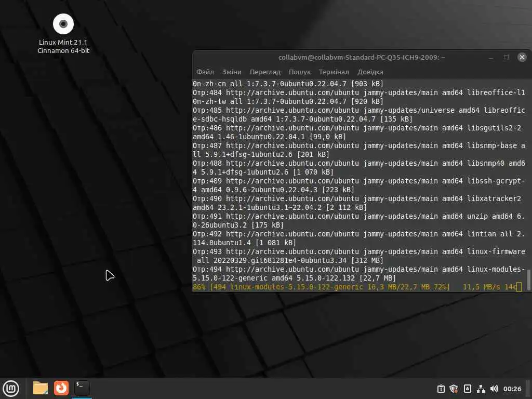The image size is (532, 399).
Task: Select the Terminal taskbar window button
Action: pyautogui.click(x=82, y=388)
